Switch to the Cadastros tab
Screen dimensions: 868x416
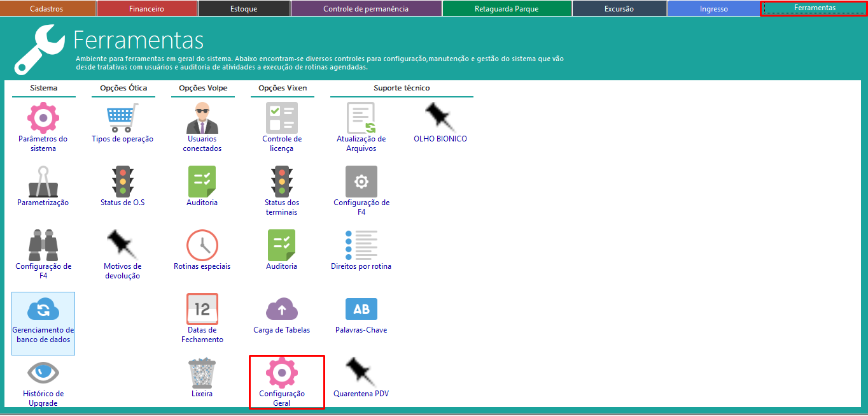point(46,9)
